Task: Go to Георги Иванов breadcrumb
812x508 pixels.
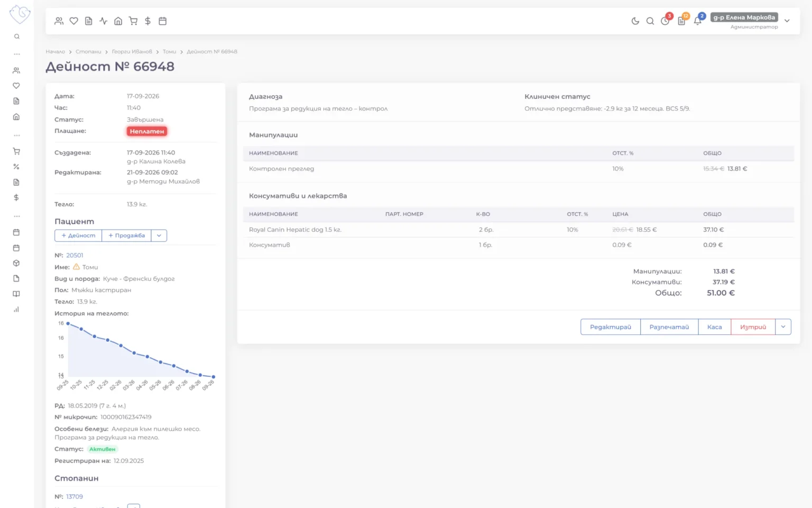Action: 132,52
